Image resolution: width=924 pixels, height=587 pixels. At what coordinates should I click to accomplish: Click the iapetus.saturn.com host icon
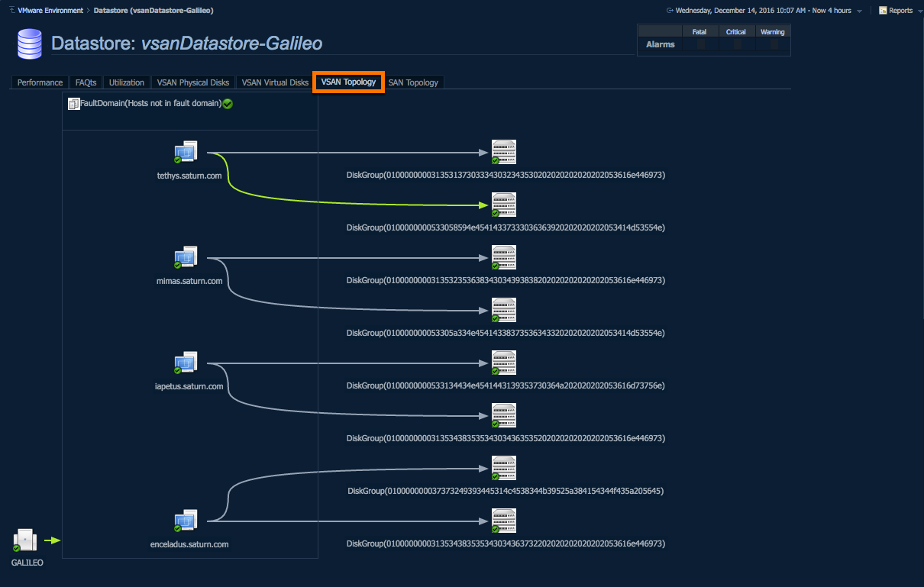186,363
